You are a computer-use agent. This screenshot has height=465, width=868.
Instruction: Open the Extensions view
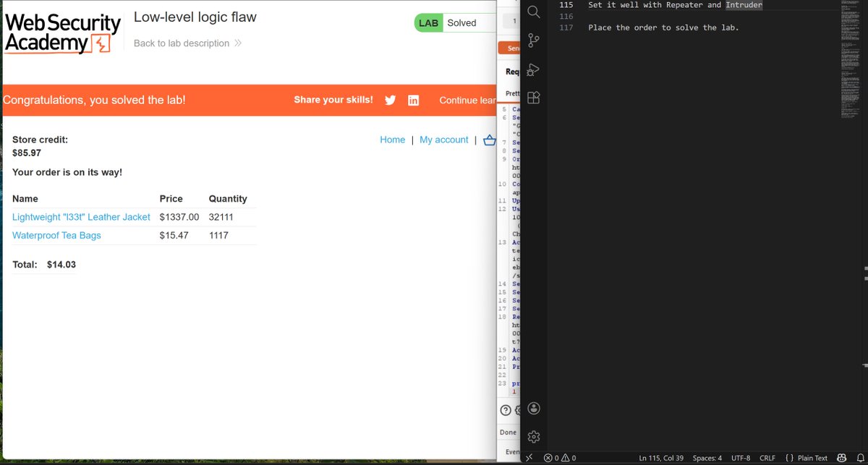533,97
